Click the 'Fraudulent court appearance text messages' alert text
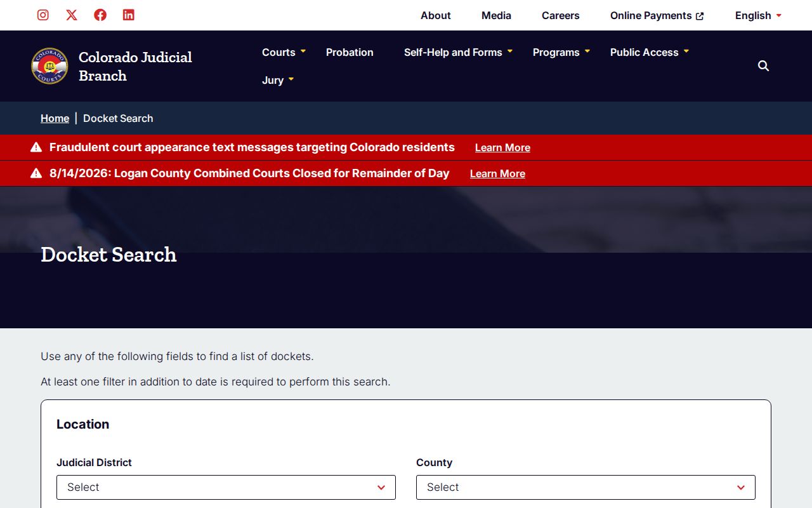 [x=252, y=147]
